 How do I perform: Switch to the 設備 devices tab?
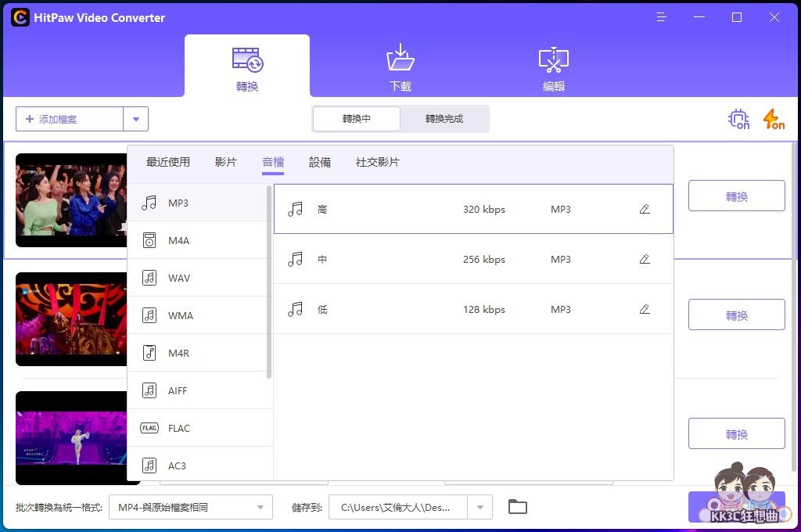tap(320, 162)
